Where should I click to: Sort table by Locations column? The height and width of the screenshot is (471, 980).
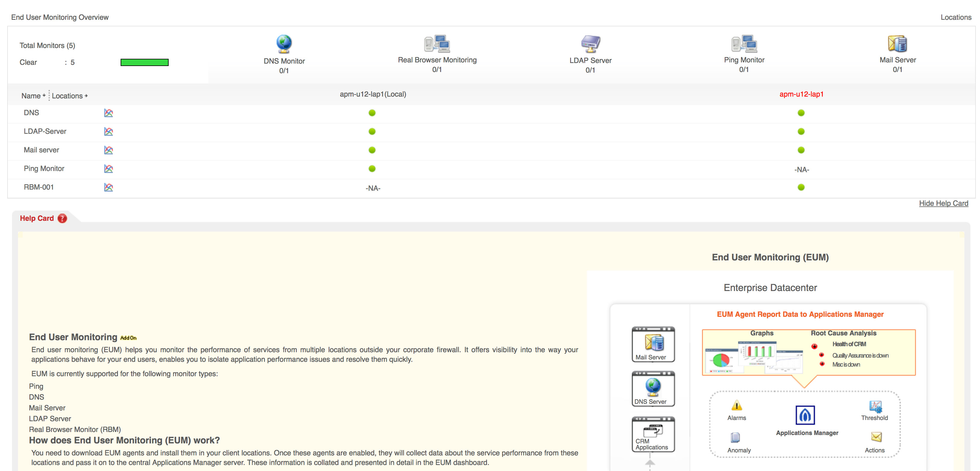(70, 96)
